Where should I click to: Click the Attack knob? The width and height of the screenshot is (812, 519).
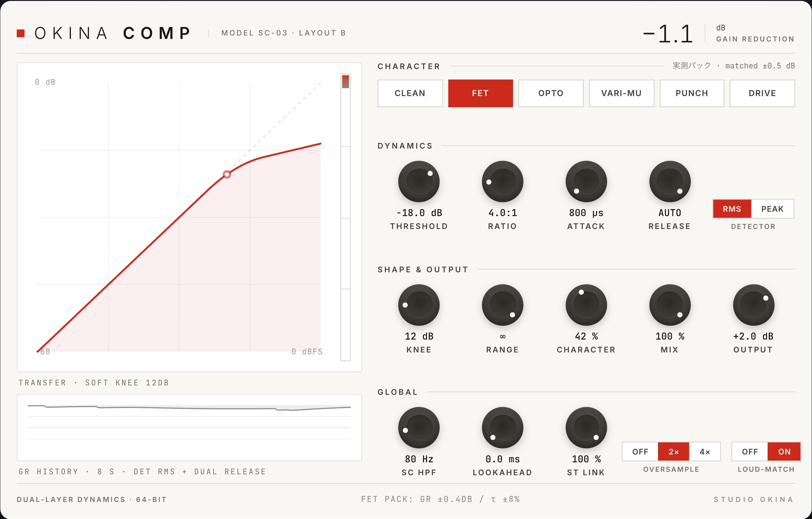pos(586,182)
